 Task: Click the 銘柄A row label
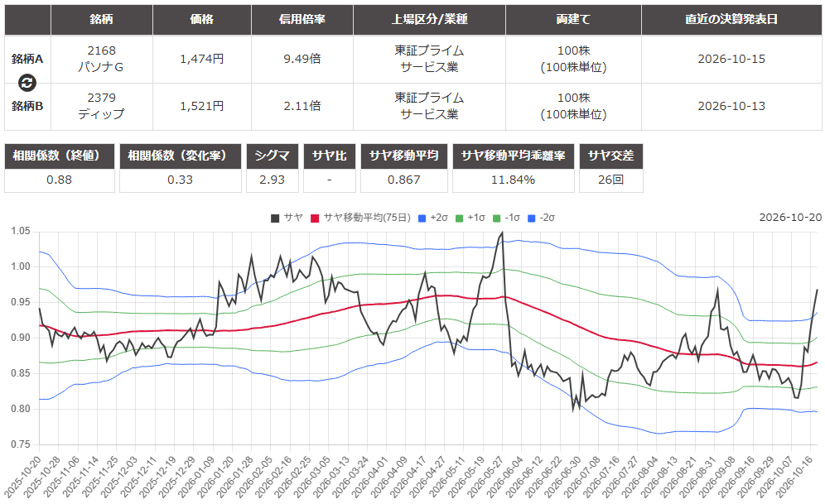point(27,59)
